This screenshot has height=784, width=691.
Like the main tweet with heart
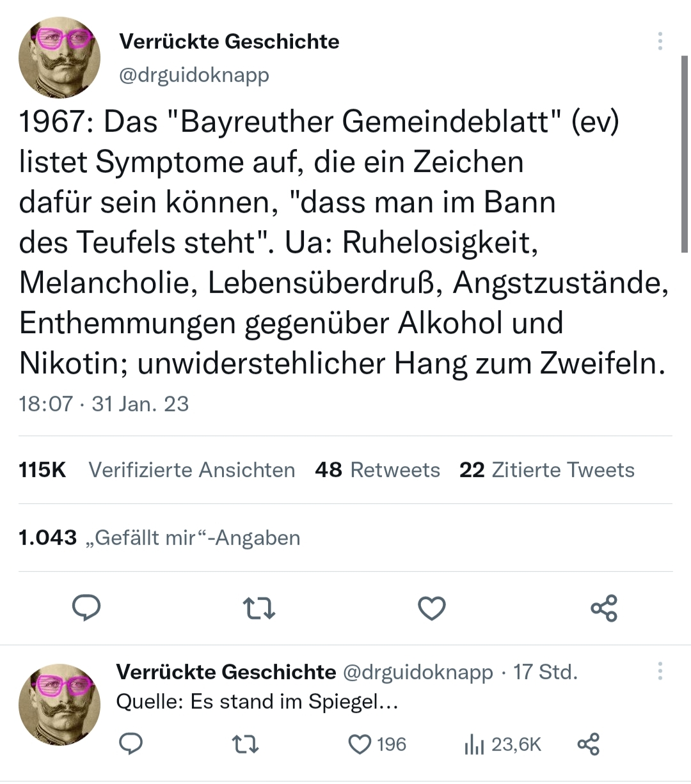point(432,608)
